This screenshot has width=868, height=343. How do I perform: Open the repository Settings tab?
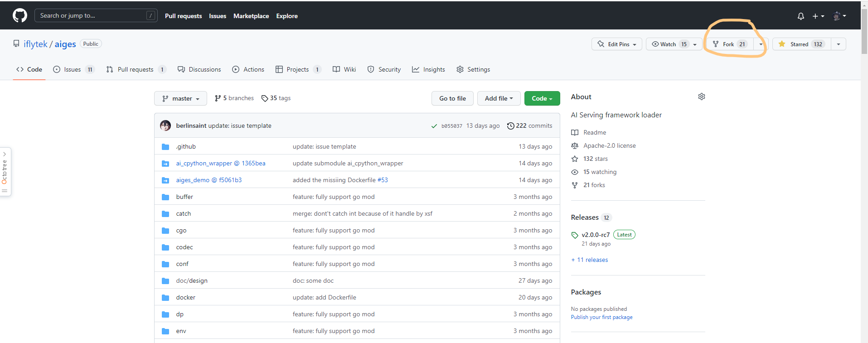click(473, 69)
